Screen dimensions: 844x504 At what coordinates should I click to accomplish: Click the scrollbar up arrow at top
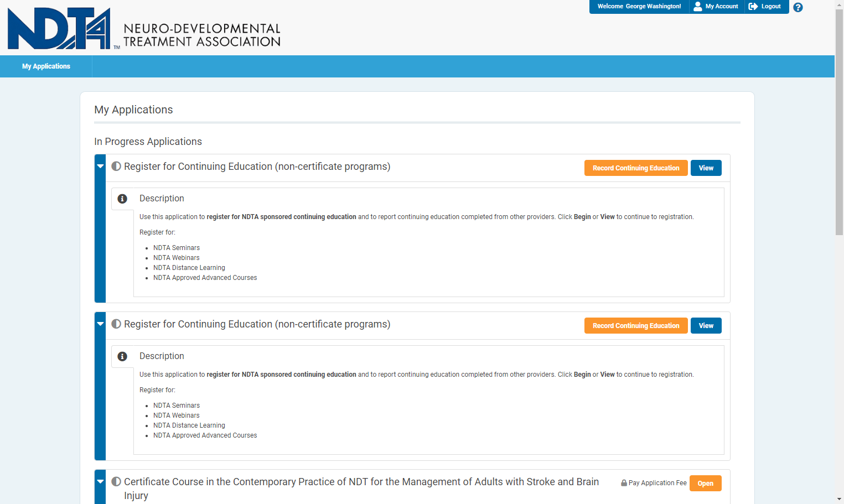839,4
